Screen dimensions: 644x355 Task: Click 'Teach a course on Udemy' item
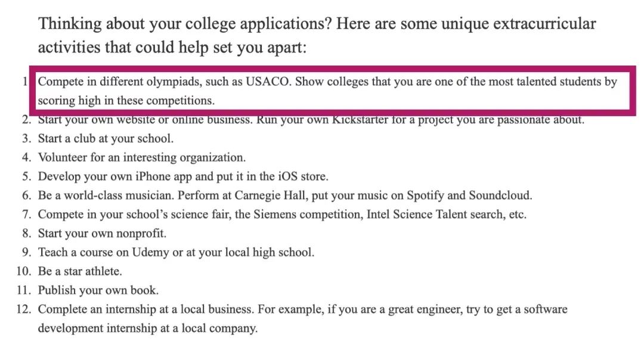point(176,252)
